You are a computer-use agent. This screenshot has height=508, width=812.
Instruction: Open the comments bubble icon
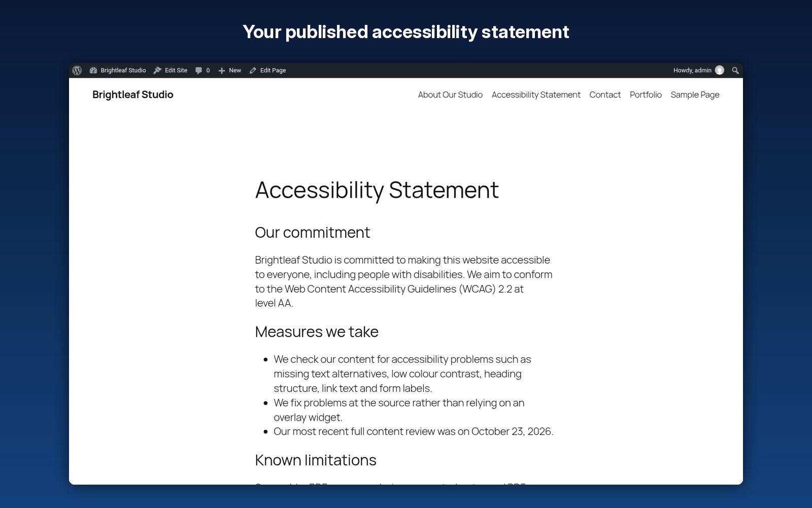click(x=198, y=71)
